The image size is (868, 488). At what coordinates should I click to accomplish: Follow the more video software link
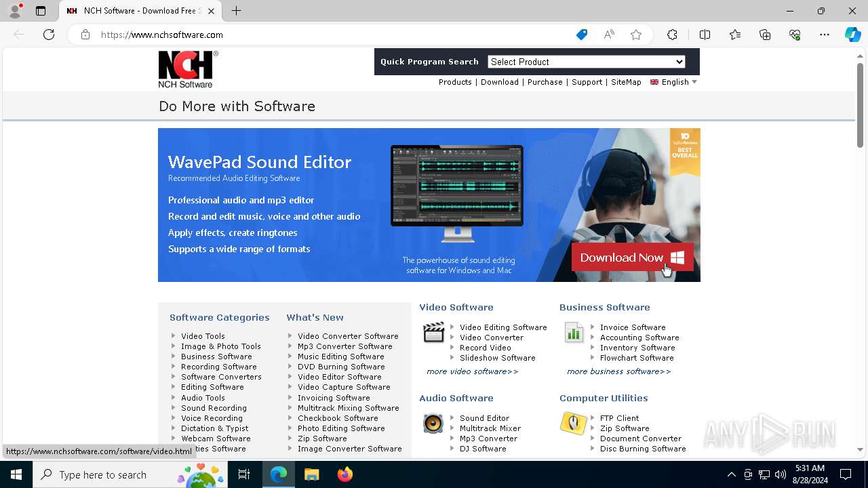(472, 371)
